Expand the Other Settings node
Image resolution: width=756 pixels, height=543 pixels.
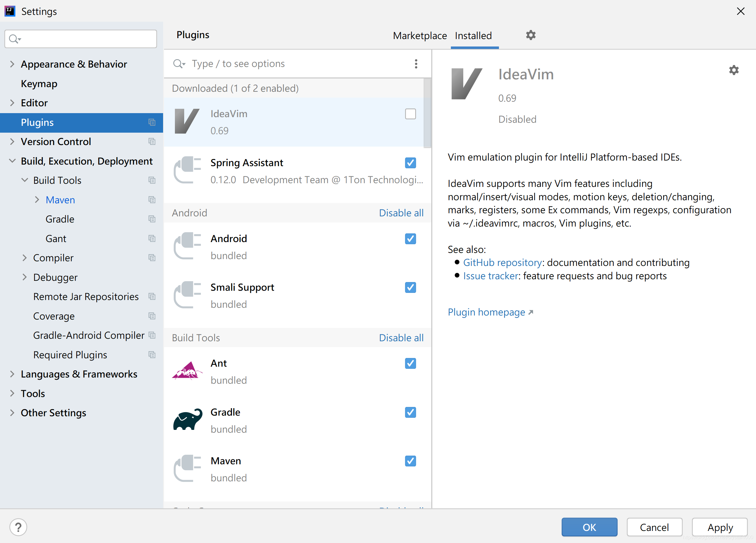click(12, 413)
